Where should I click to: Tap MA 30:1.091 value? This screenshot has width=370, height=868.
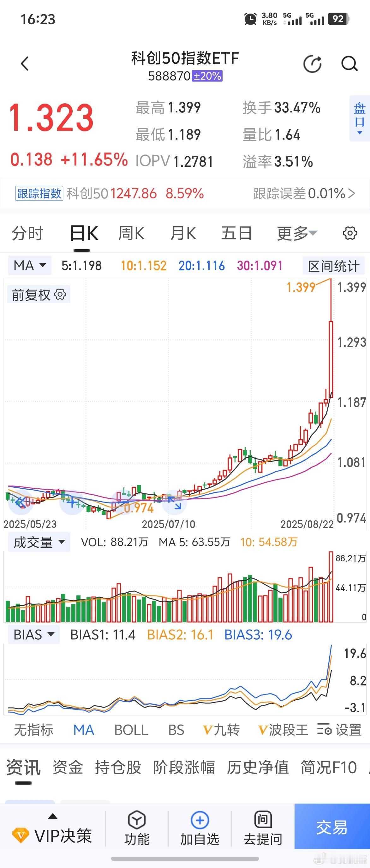pos(260,266)
